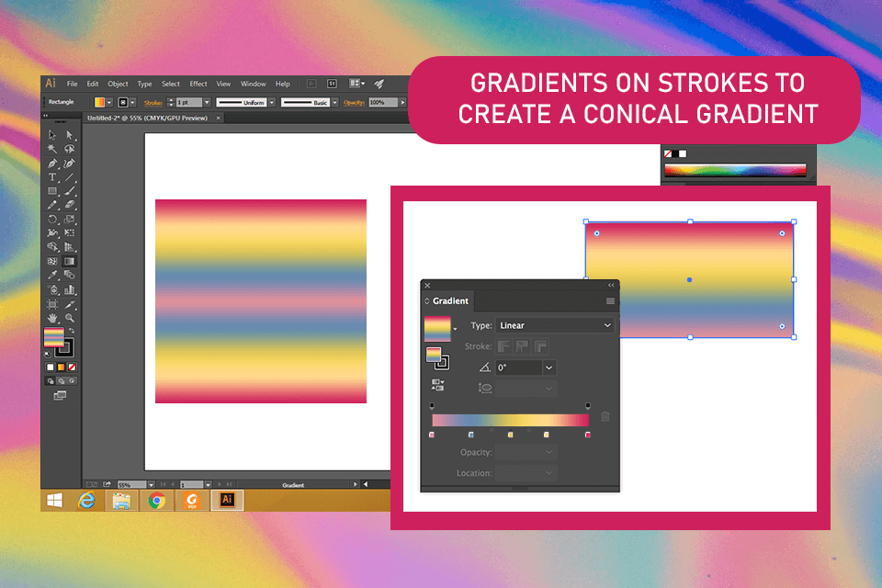
Task: Set paint to solid Color mode
Action: click(50, 367)
